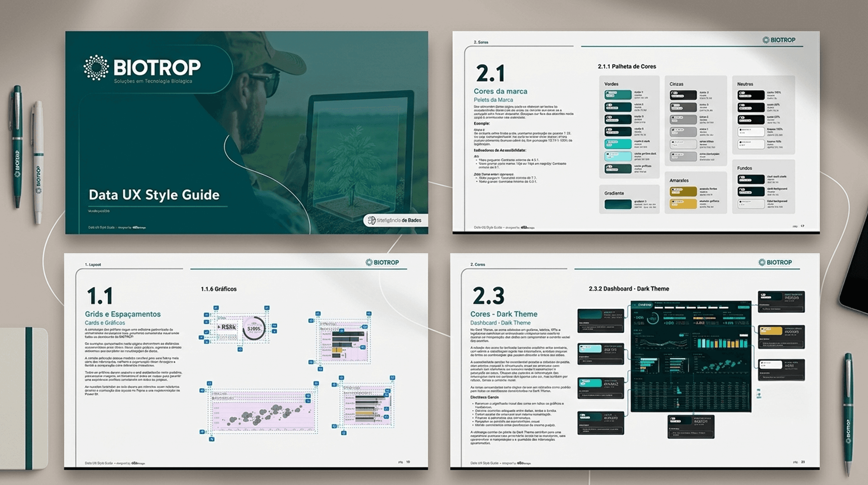Pick the bright turquoise swatch under Verdes
Screen dimensions: 868x485
pos(618,144)
